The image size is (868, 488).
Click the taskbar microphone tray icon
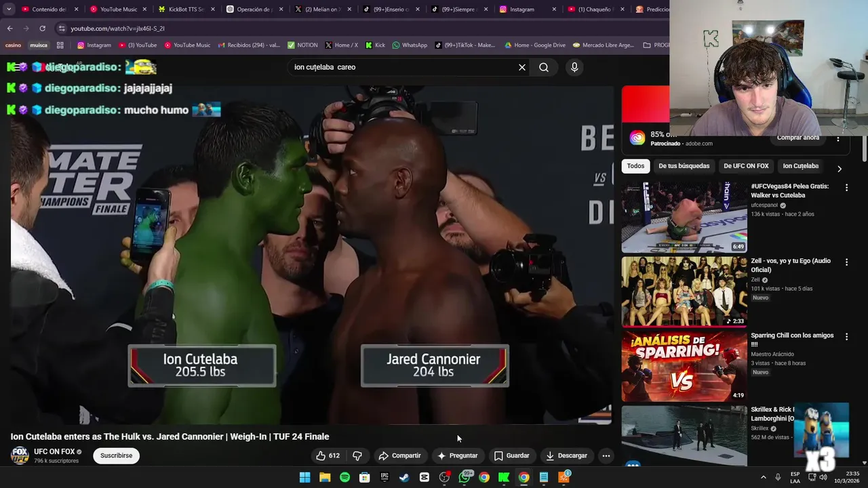tap(778, 477)
